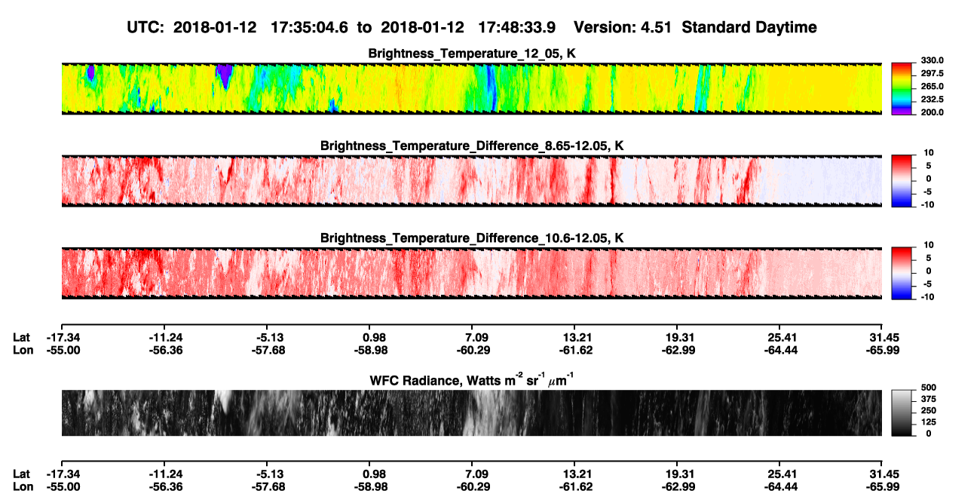Click the upper axis Lat label
This screenshot has width=980, height=503.
point(21,337)
